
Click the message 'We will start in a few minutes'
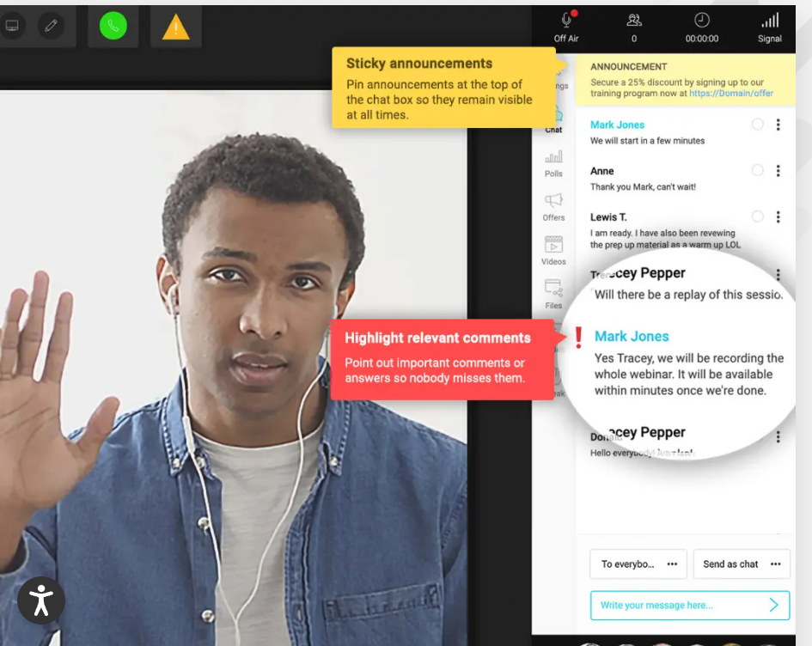(x=647, y=141)
